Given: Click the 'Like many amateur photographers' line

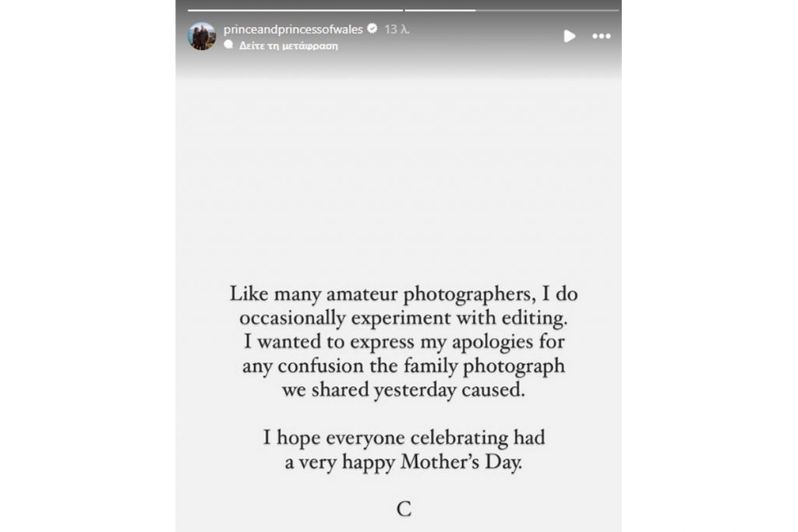Looking at the screenshot, I should point(403,296).
